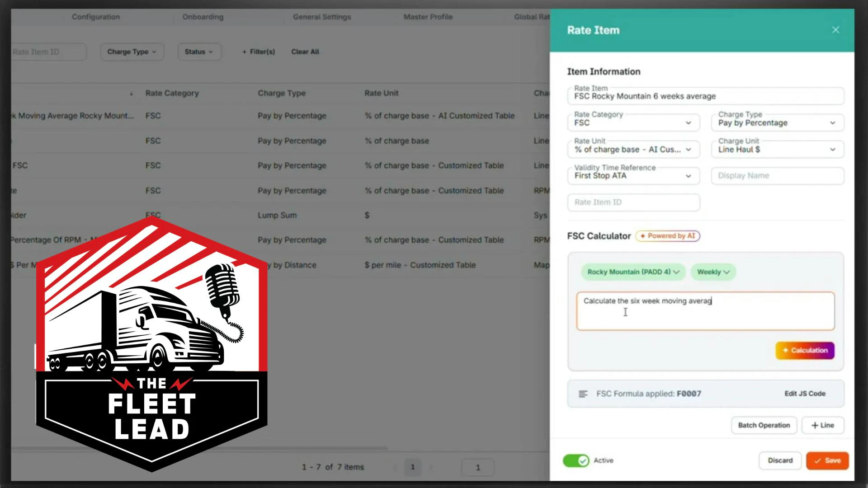Expand the Rocky Mountain (PADD 4) selector
The image size is (868, 488).
coord(633,272)
